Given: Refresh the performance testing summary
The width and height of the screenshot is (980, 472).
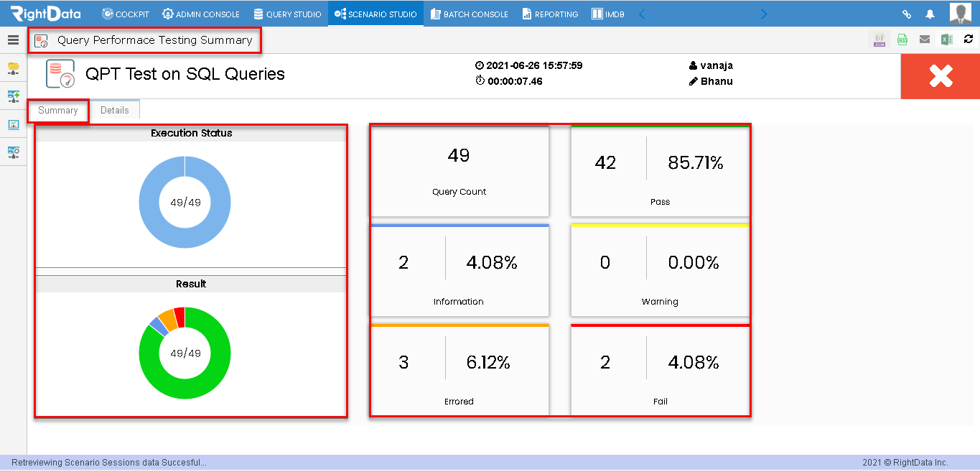Looking at the screenshot, I should tap(969, 40).
